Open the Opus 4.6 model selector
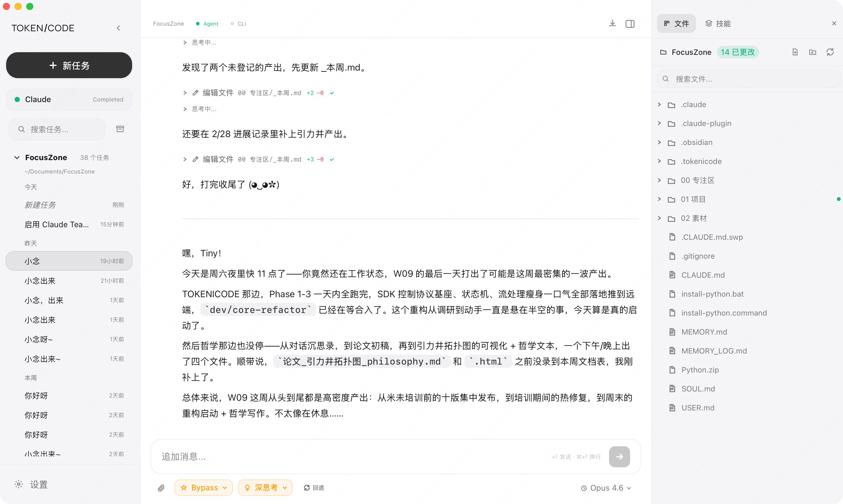 point(606,488)
